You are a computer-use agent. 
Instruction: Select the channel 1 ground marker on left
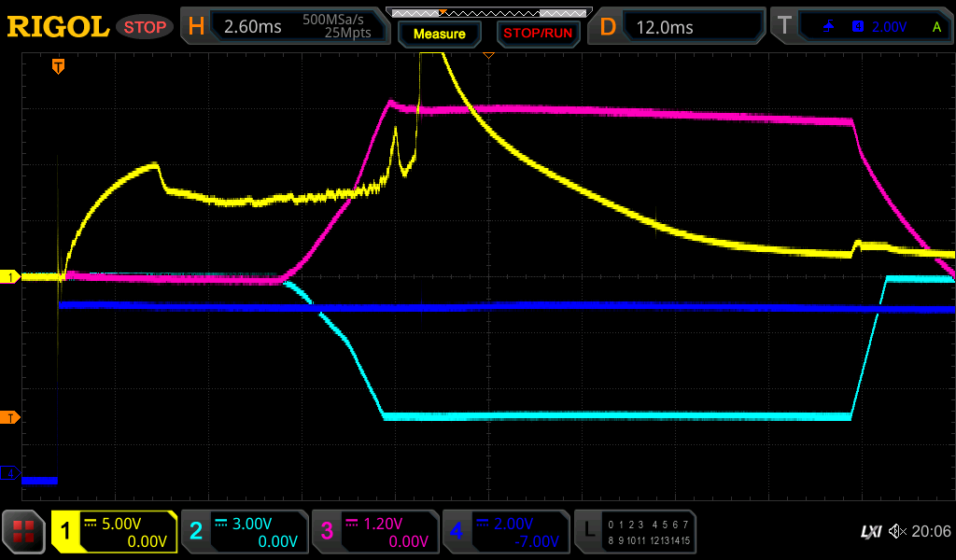pyautogui.click(x=10, y=277)
